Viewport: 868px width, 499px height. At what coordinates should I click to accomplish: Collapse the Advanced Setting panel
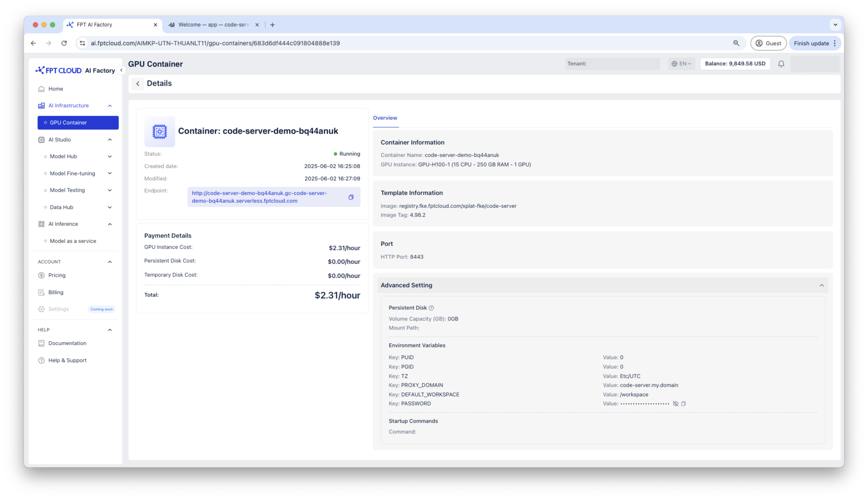pyautogui.click(x=821, y=285)
